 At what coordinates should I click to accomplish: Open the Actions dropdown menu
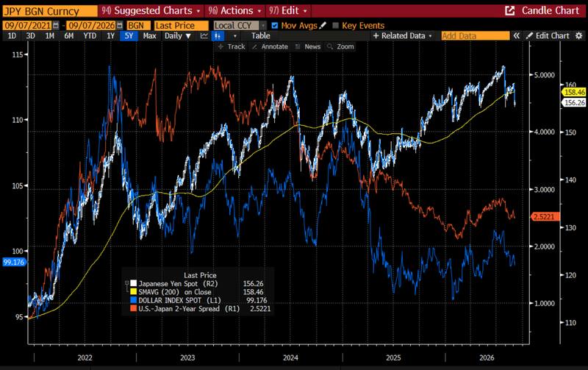pyautogui.click(x=235, y=10)
